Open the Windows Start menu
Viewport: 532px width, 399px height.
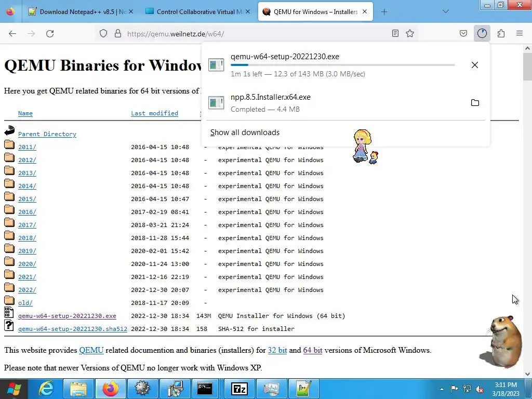point(14,389)
